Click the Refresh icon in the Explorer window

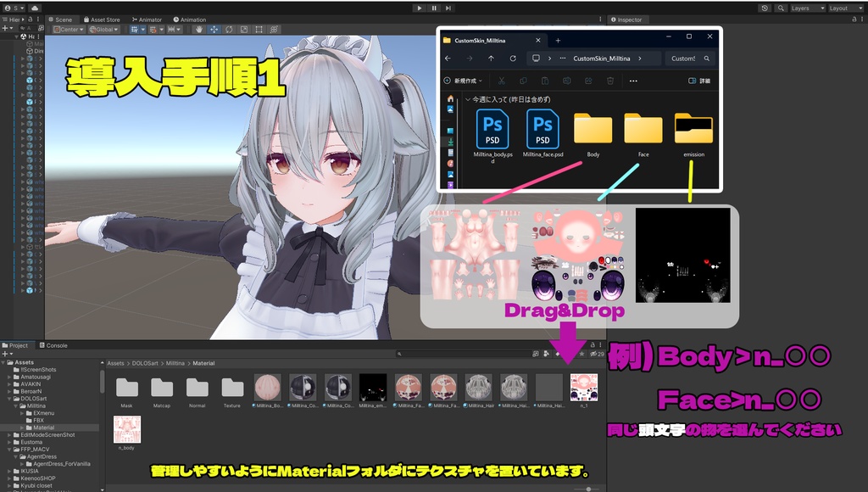pyautogui.click(x=513, y=59)
